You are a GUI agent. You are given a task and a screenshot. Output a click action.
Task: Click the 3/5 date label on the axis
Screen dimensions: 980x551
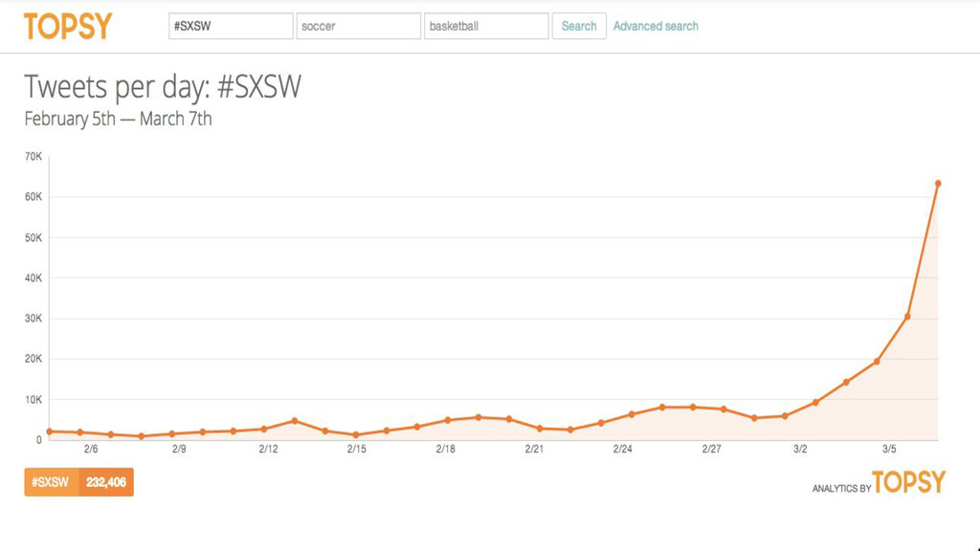(x=889, y=450)
